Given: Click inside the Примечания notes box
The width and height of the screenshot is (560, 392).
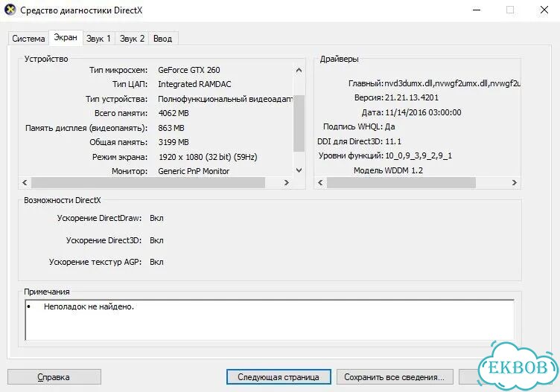Looking at the screenshot, I should 270,320.
